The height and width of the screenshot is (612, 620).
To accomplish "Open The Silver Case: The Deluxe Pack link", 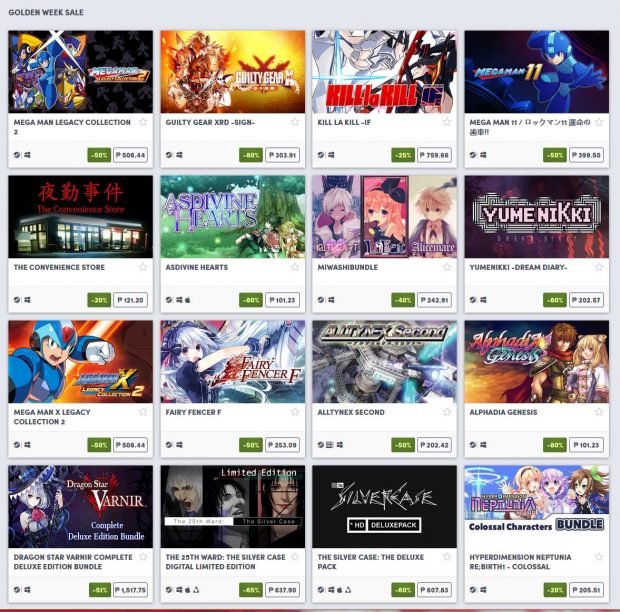I will pyautogui.click(x=370, y=562).
